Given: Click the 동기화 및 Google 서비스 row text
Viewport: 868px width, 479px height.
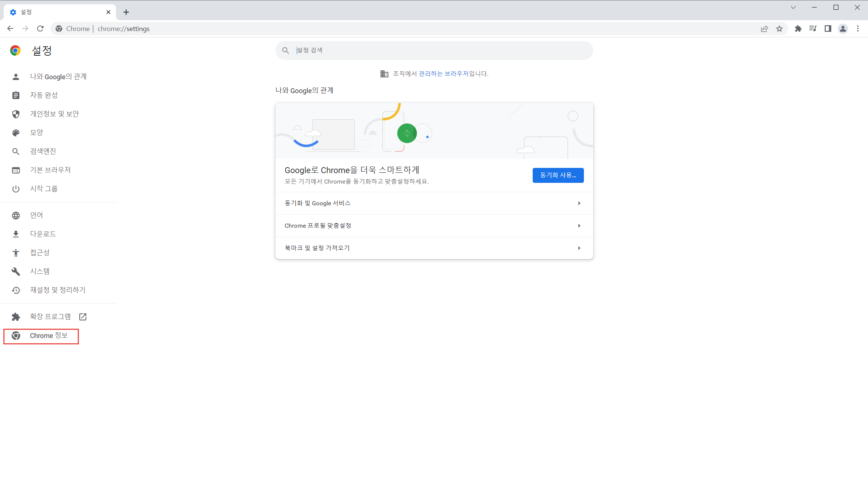Looking at the screenshot, I should click(318, 203).
